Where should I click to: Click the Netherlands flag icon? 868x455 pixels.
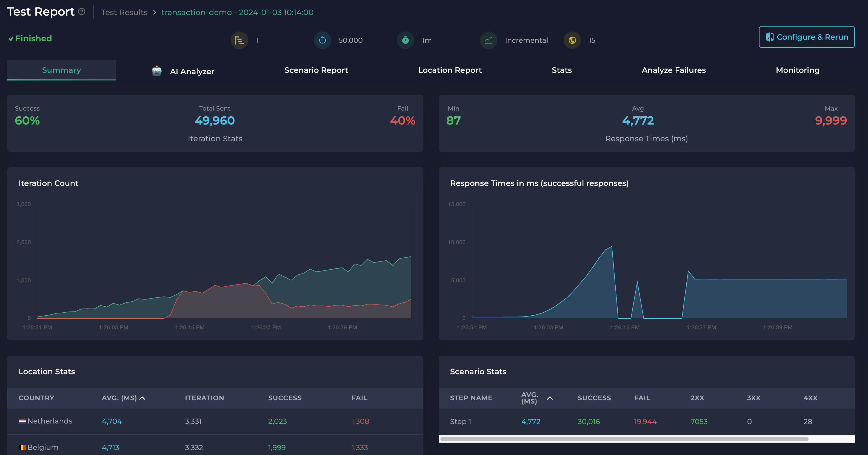(x=22, y=421)
